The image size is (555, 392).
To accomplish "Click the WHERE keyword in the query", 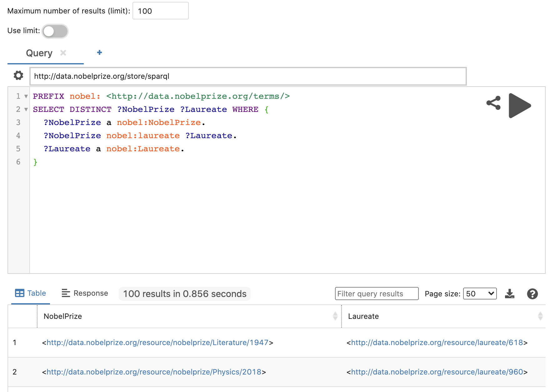I will [245, 109].
